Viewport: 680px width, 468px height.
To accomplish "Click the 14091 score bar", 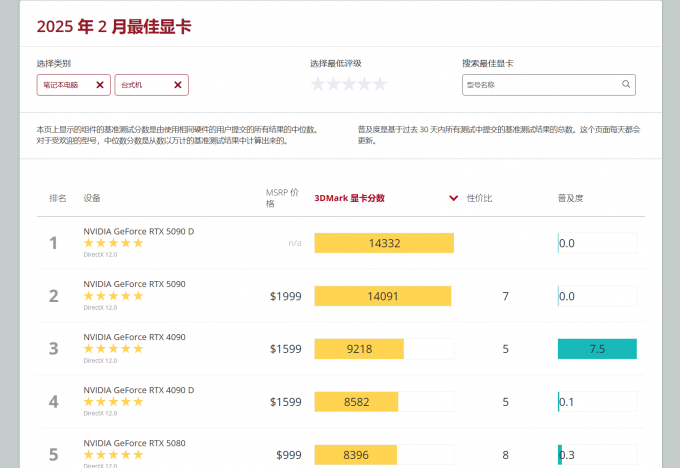I will (383, 296).
